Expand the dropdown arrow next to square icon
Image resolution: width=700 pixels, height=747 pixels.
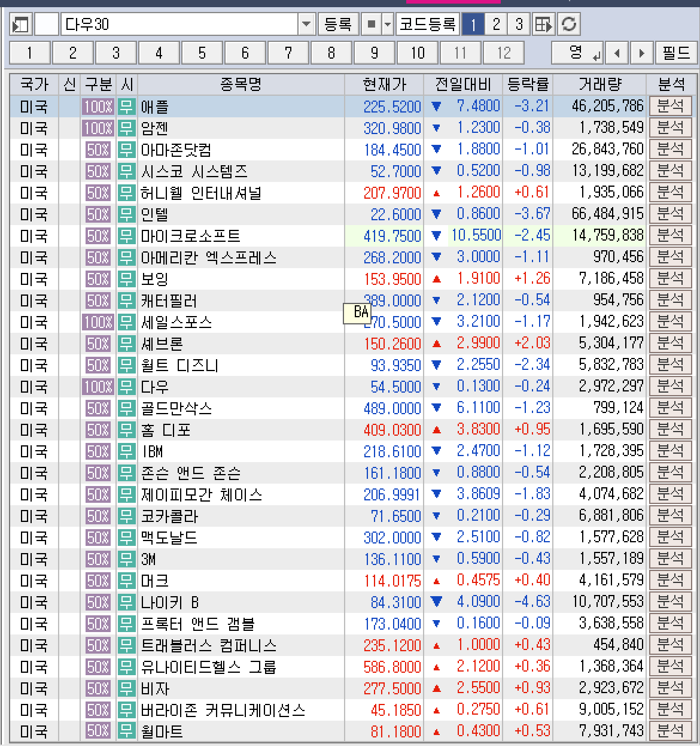point(388,25)
